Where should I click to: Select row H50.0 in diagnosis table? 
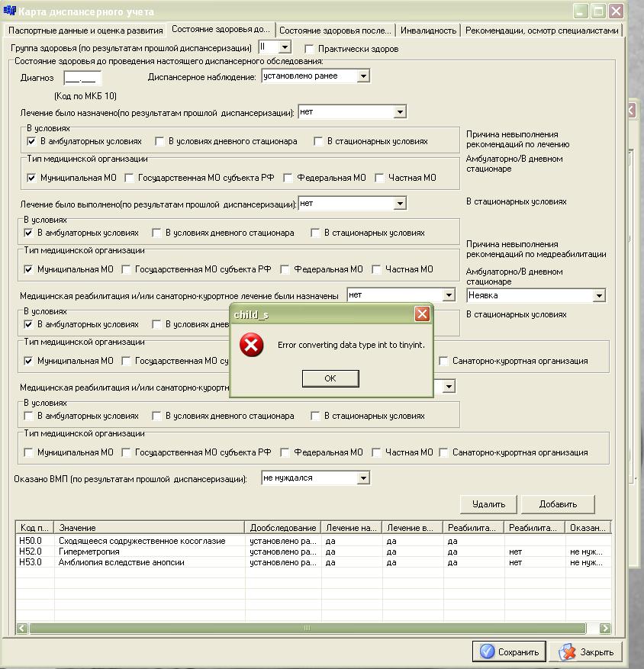click(314, 541)
